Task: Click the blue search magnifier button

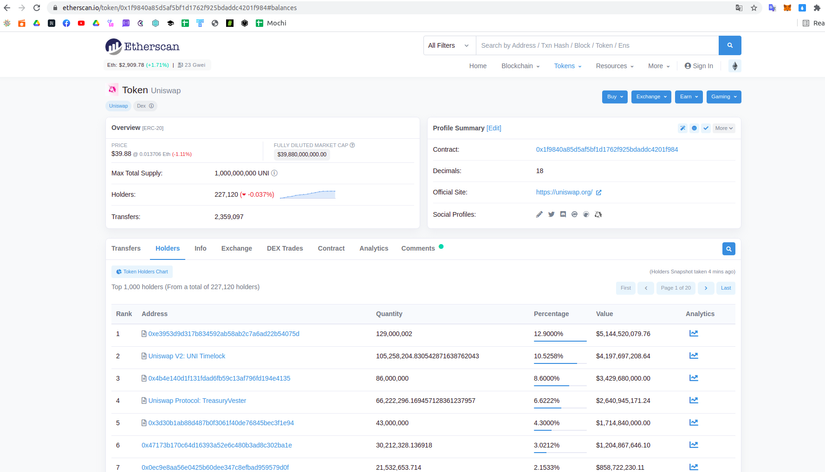Action: pyautogui.click(x=730, y=45)
